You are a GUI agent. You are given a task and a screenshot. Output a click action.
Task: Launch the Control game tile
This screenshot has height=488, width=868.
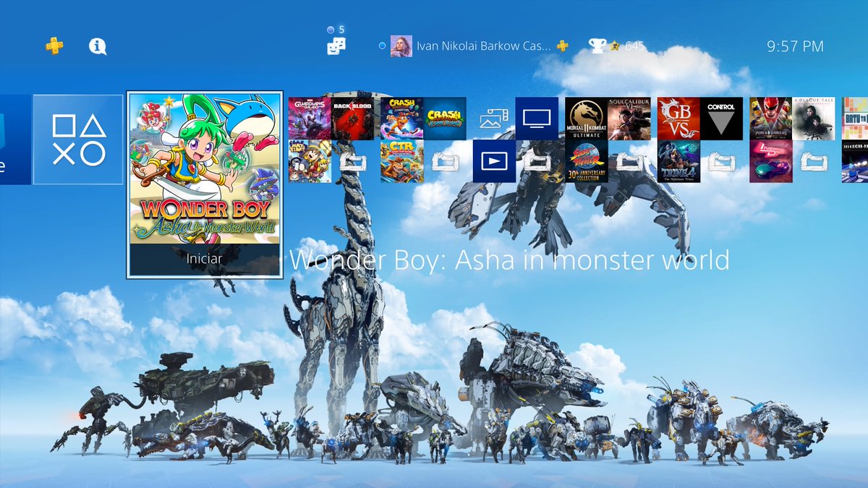coord(722,119)
